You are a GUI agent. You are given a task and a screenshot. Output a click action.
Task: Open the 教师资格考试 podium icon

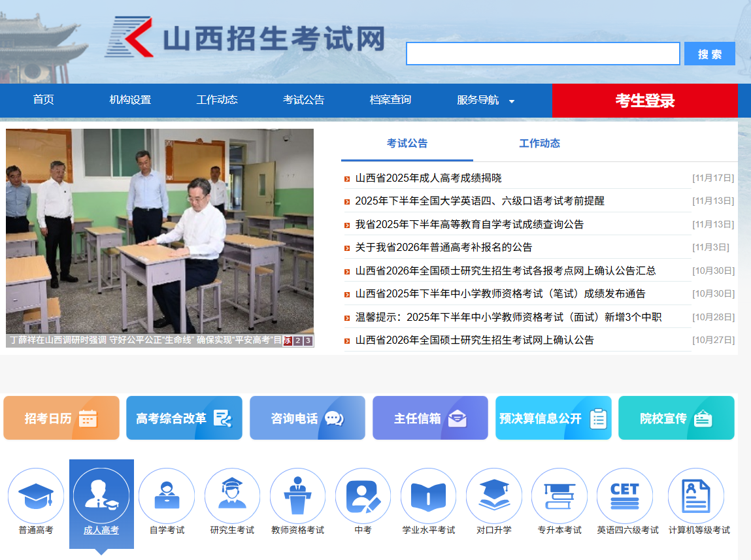[297, 495]
